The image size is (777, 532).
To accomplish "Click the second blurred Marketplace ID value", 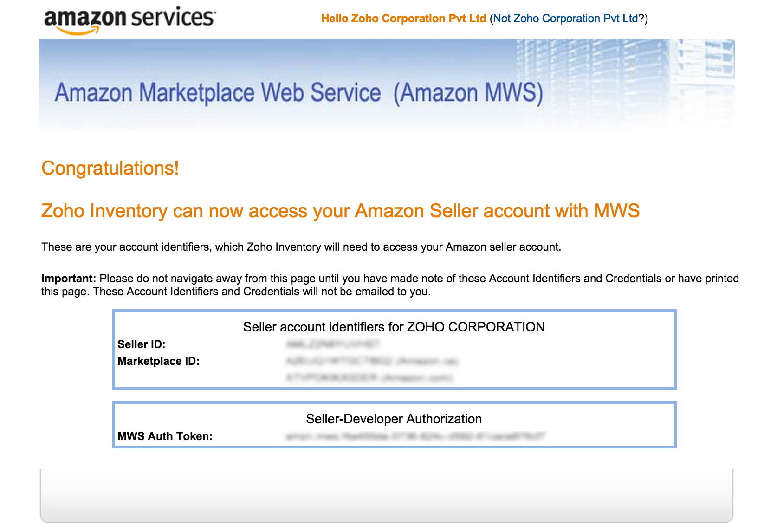I will click(369, 377).
